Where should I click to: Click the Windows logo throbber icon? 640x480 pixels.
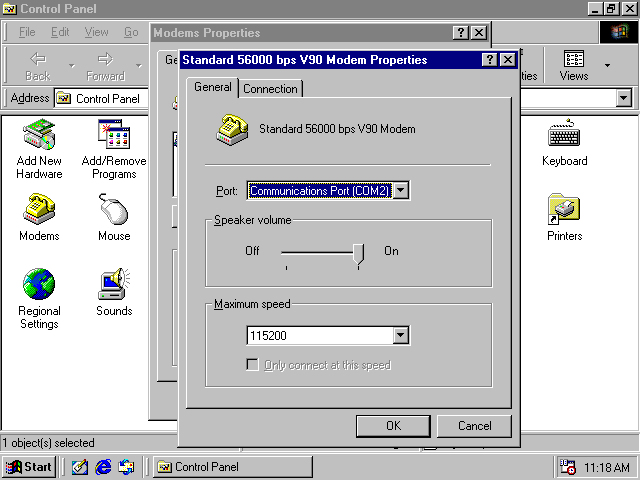(x=619, y=32)
